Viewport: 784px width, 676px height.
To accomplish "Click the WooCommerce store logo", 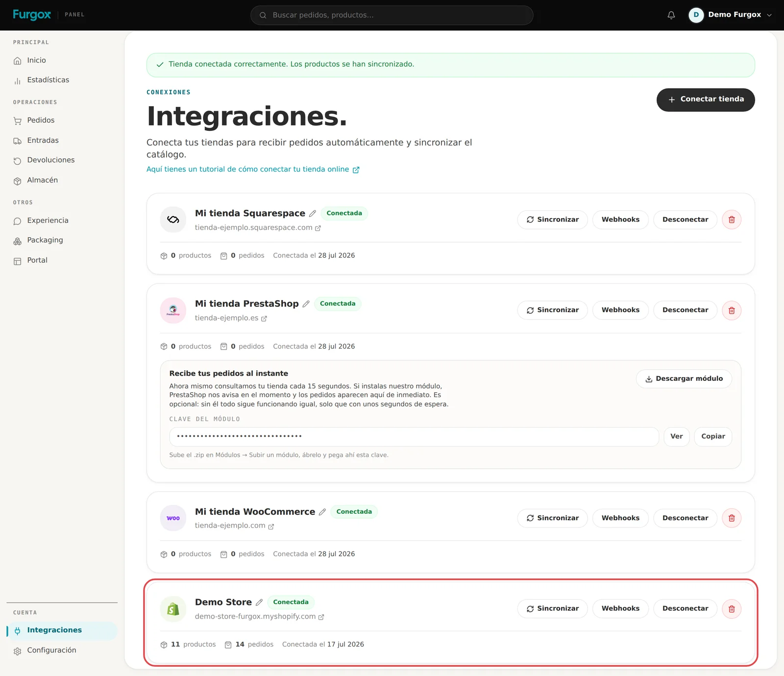I will click(x=173, y=518).
